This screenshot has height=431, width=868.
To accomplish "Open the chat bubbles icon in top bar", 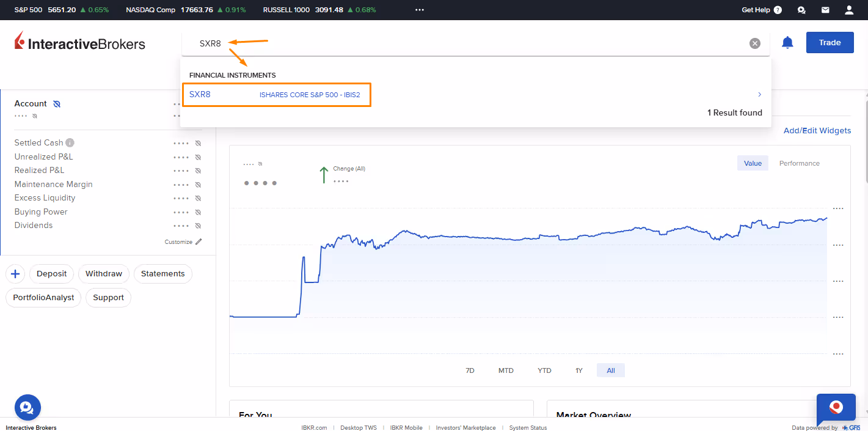I will tap(801, 10).
